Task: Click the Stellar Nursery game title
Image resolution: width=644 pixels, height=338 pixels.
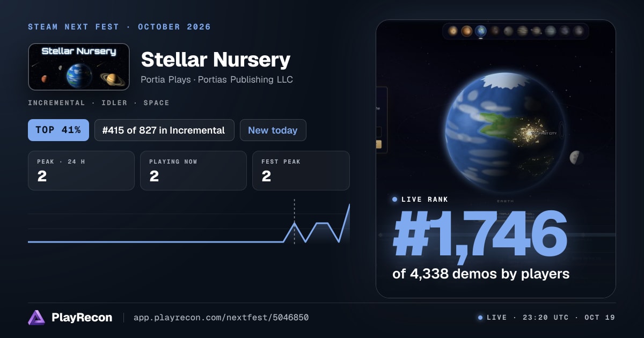Action: 216,60
